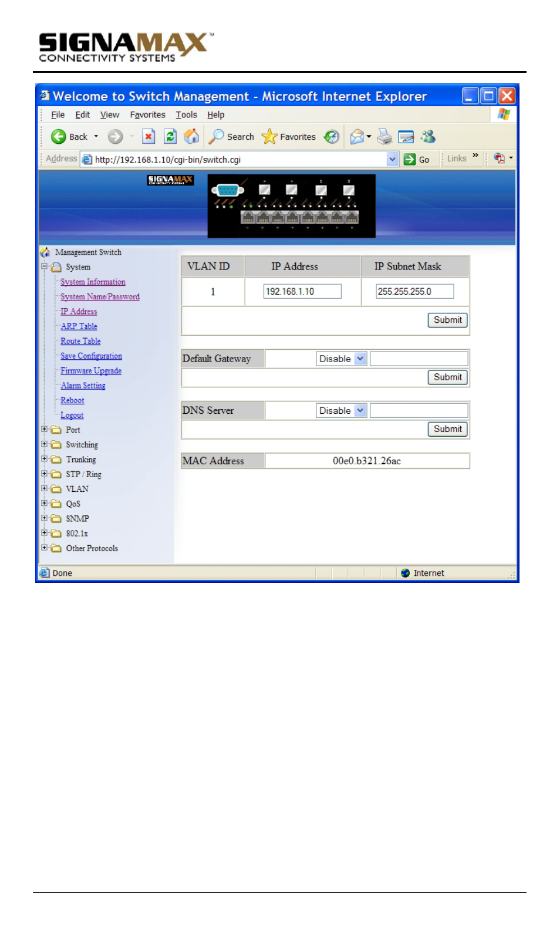
Task: Open the Edit menu
Action: click(x=83, y=115)
